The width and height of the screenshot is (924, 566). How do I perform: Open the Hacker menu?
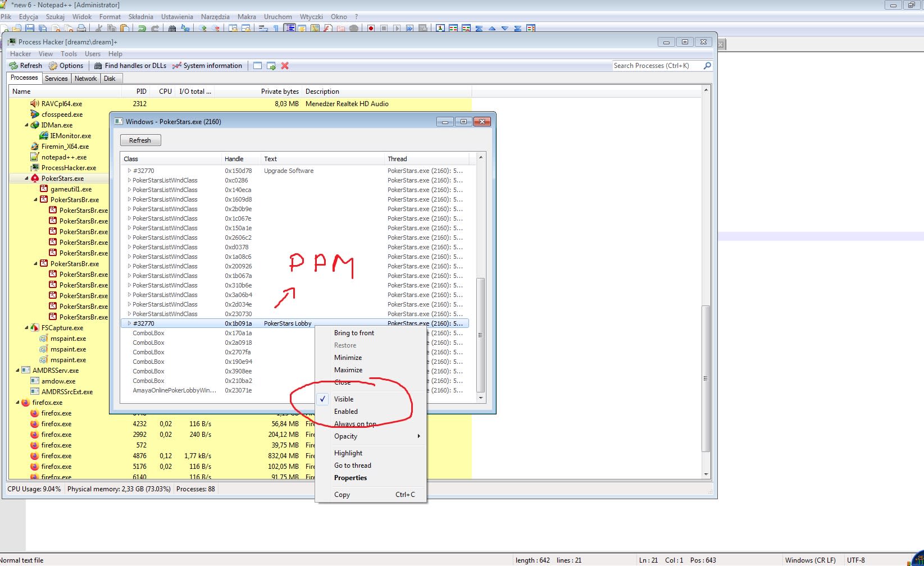coord(21,54)
